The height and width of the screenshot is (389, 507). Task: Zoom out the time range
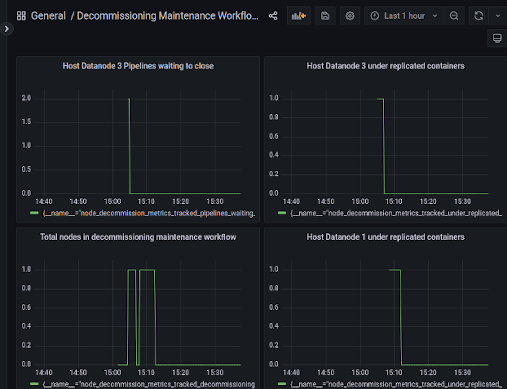(x=454, y=16)
